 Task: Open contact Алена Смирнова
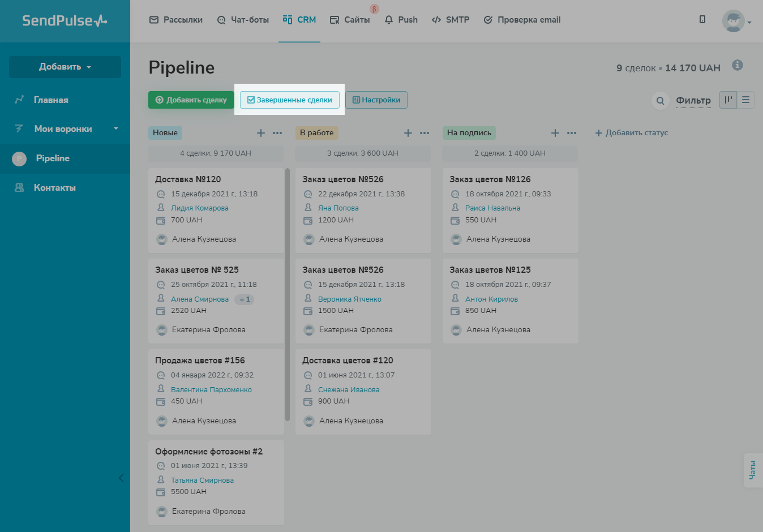pos(200,299)
